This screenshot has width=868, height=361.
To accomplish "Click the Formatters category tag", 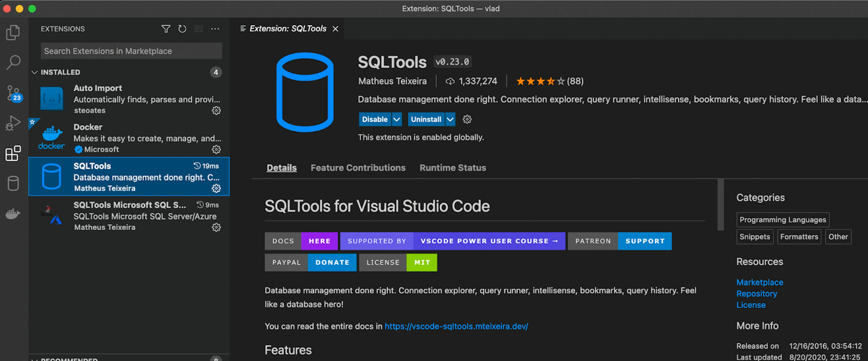I will [x=799, y=237].
